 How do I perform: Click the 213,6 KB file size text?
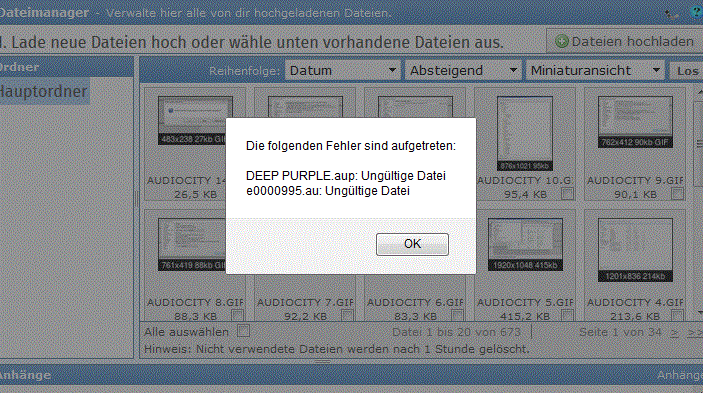click(x=635, y=316)
